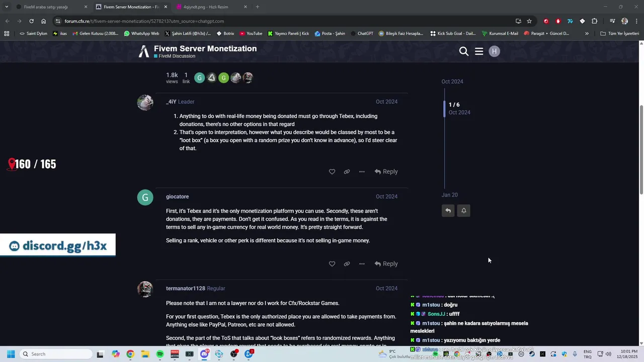Click Oct 2024 date on giocatore's post
This screenshot has width=644, height=362.
click(x=386, y=197)
